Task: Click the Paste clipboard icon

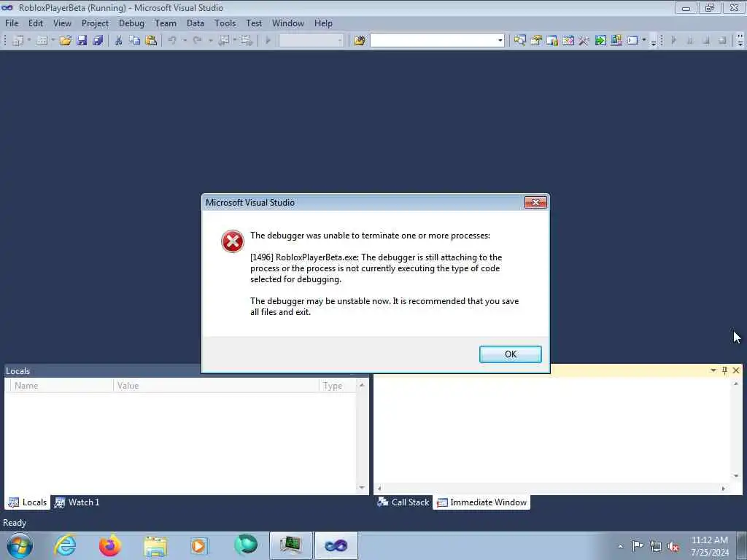Action: [x=151, y=41]
